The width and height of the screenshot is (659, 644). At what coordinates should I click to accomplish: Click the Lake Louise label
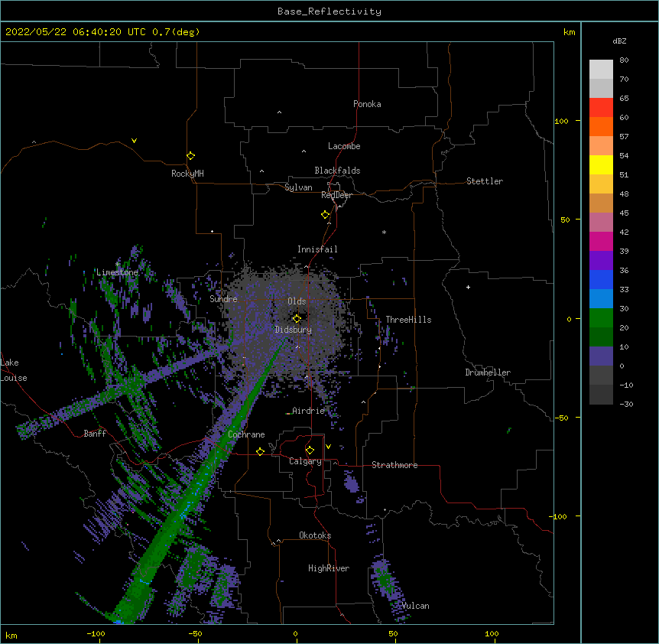[x=14, y=370]
